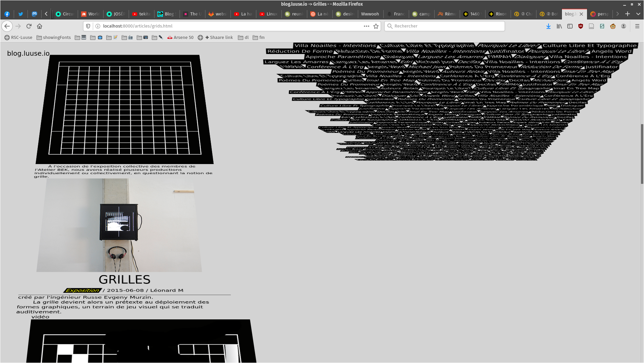Open the showingFonts bookmark folder

pos(54,38)
